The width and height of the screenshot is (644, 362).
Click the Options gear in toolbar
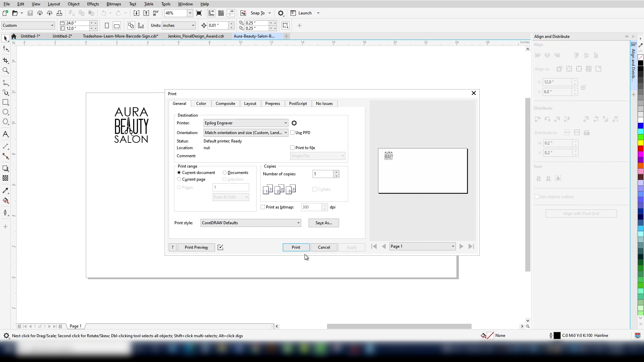tap(281, 13)
